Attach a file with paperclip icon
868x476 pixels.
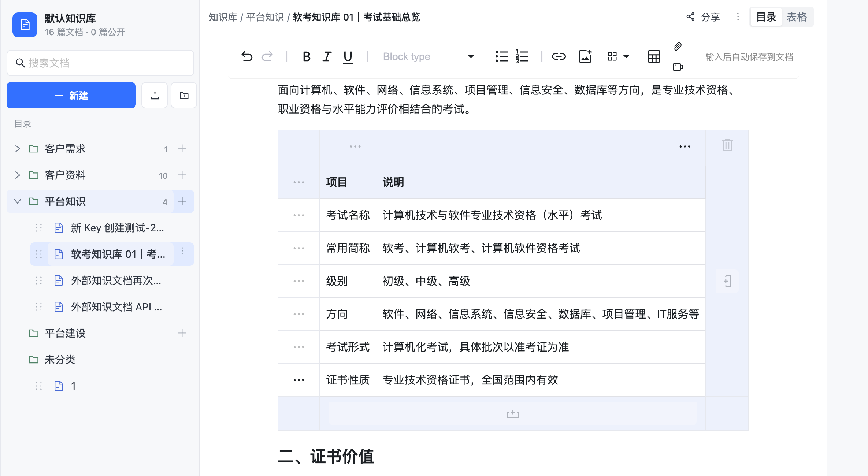click(x=678, y=47)
